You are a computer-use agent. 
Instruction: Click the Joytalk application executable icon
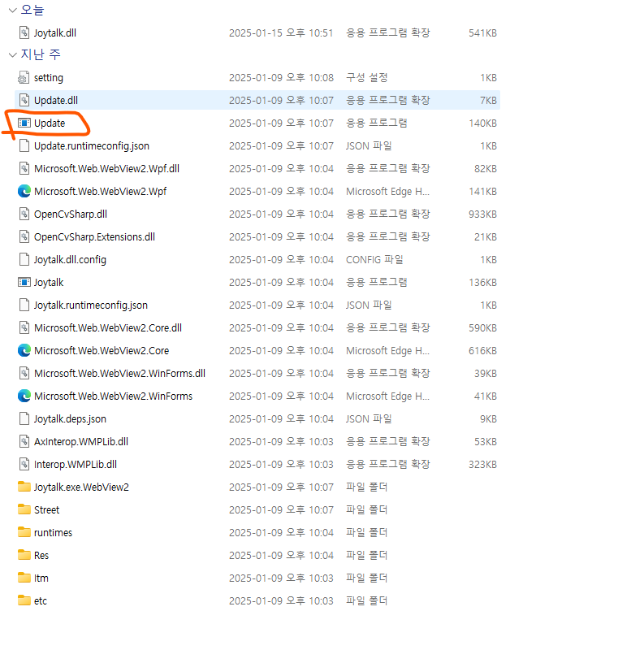[x=24, y=283]
